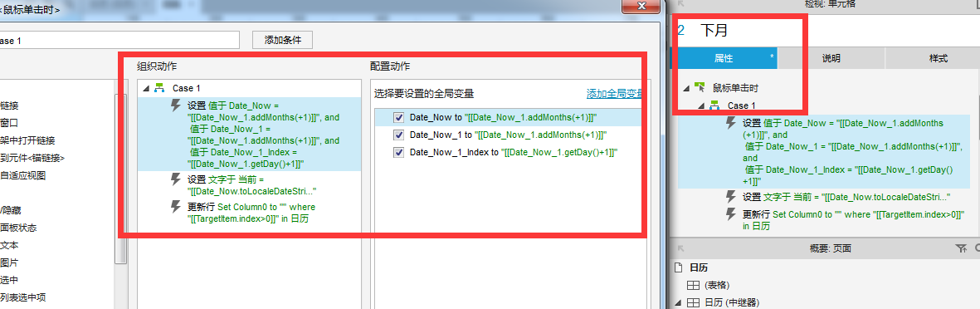
Task: Click the Case 1 flowchart icon in 组织动作
Action: point(158,88)
